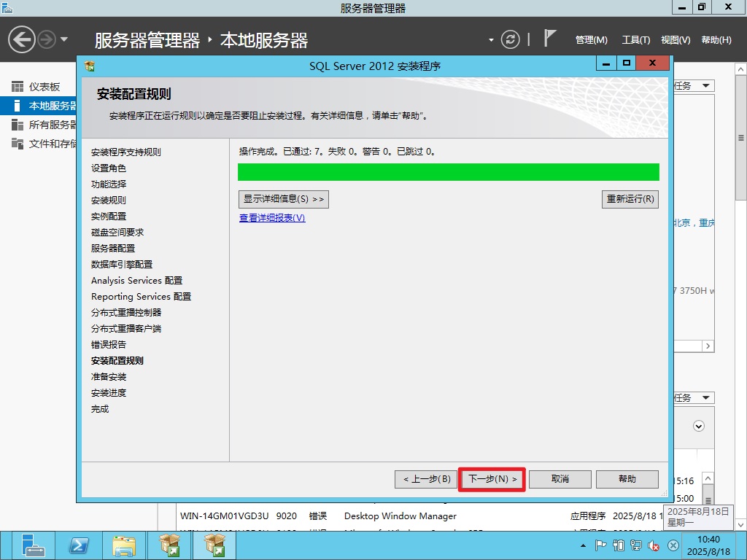Screen dimensions: 747x560
Task: Switch to first SQL setup taskbar icon
Action: (x=169, y=545)
